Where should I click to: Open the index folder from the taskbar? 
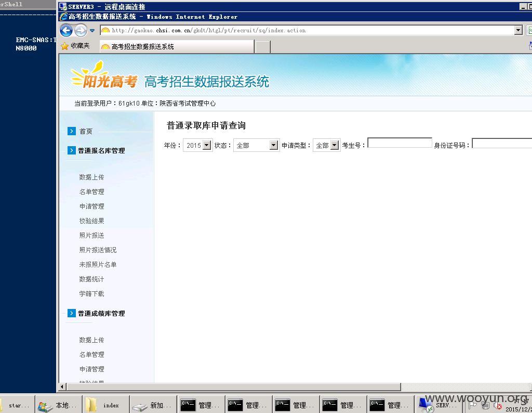pos(104,404)
